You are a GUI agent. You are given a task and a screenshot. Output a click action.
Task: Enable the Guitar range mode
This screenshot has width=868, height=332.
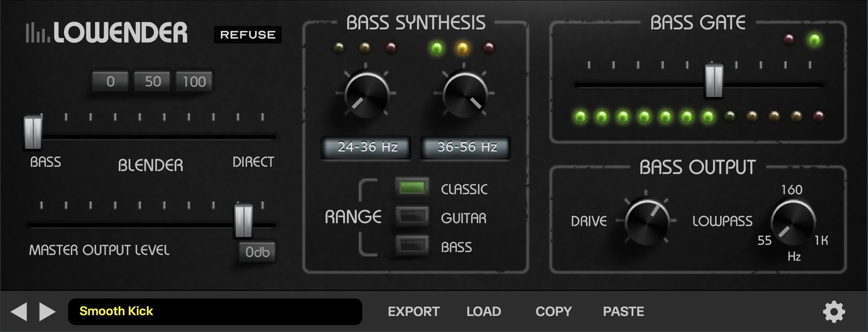(412, 217)
